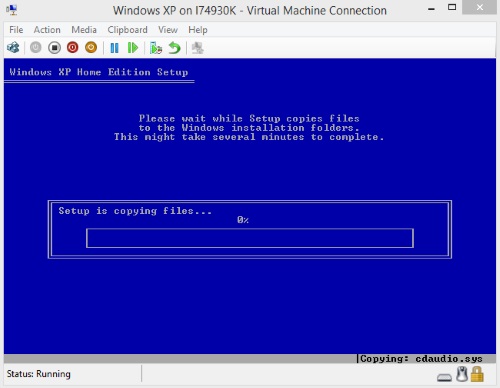
Task: Open the Media menu
Action: coord(84,30)
